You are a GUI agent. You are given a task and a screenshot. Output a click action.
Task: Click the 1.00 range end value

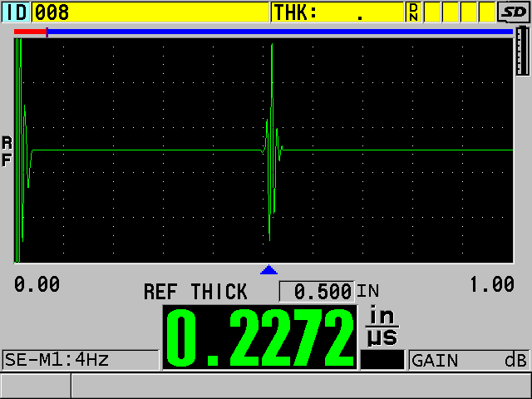tap(491, 284)
